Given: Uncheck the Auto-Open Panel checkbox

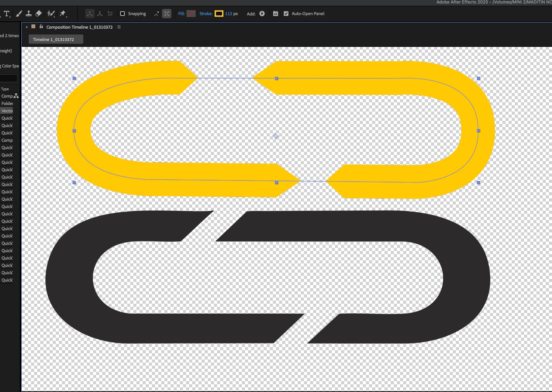Looking at the screenshot, I should point(286,14).
